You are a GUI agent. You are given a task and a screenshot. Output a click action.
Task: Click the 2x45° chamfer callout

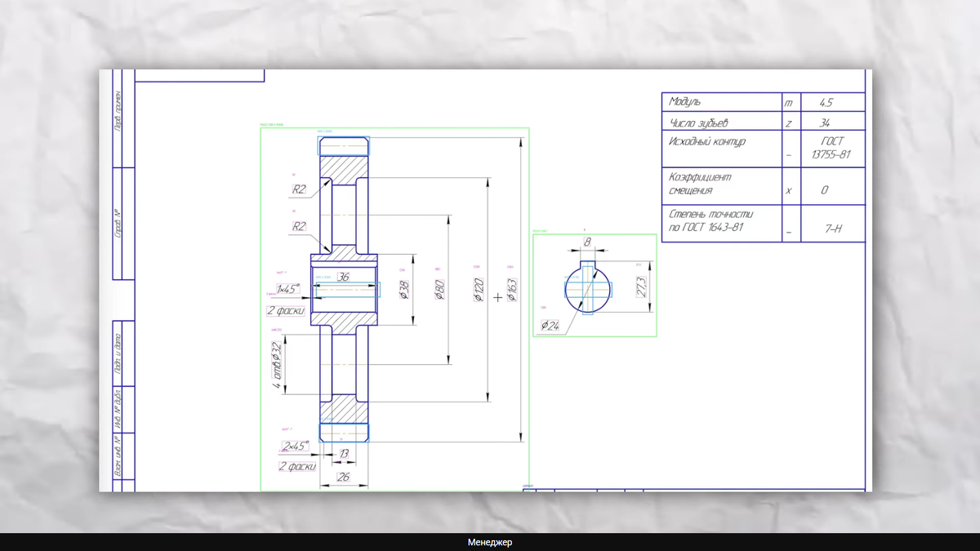click(x=294, y=447)
